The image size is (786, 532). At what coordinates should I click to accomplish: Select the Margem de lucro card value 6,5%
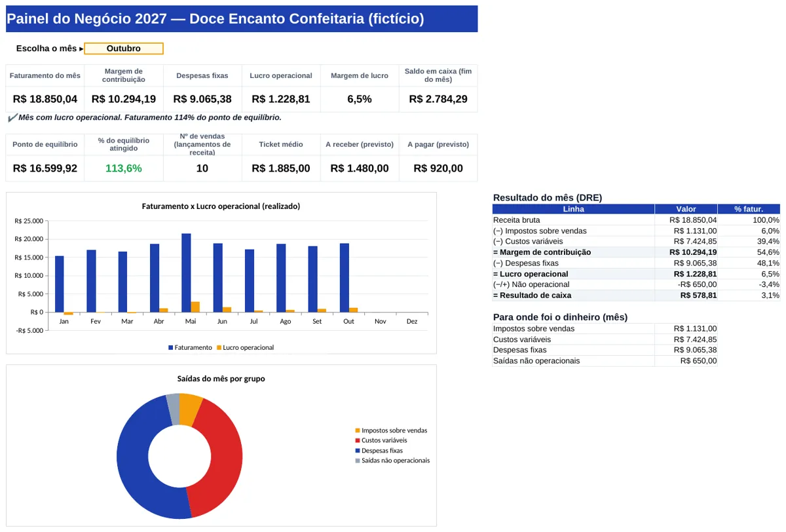coord(360,99)
